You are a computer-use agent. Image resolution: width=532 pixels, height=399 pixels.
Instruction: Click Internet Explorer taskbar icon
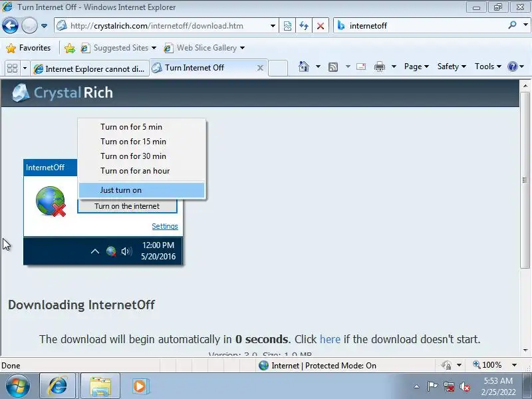pos(58,386)
